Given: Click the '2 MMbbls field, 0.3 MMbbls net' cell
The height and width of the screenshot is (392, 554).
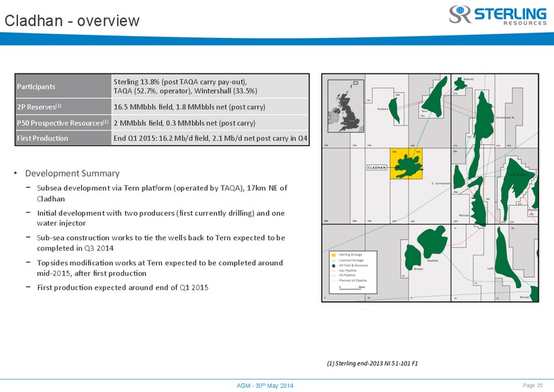Looking at the screenshot, I should [211, 123].
